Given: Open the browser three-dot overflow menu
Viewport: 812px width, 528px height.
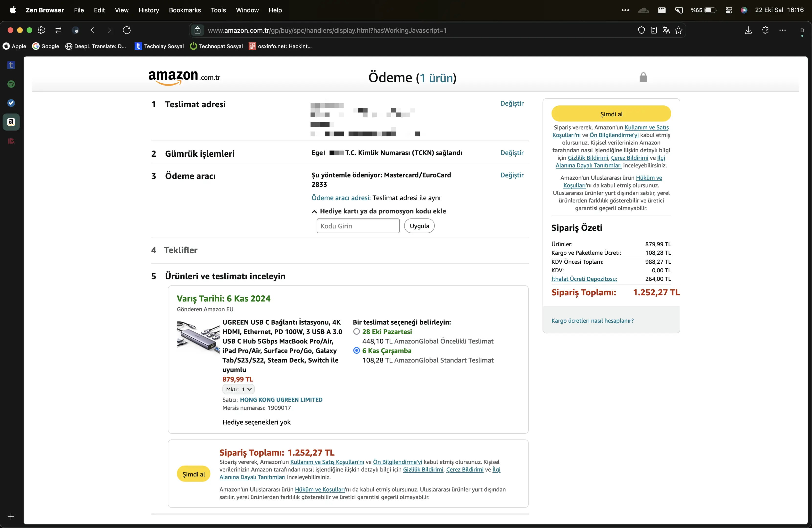Looking at the screenshot, I should 783,30.
